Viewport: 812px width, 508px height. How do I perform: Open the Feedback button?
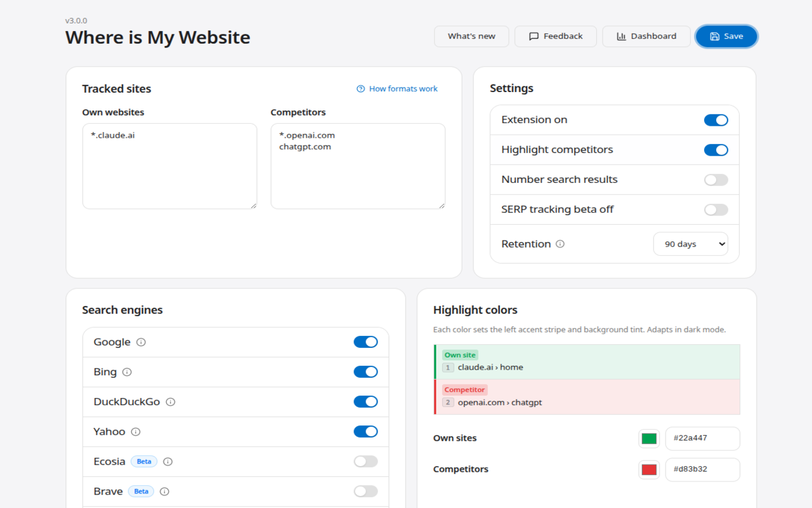(x=556, y=36)
